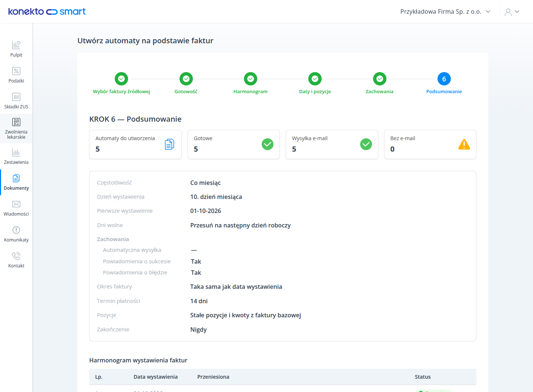Image resolution: width=533 pixels, height=392 pixels.
Task: Return to the Harmonogram step circle
Action: pyautogui.click(x=251, y=79)
